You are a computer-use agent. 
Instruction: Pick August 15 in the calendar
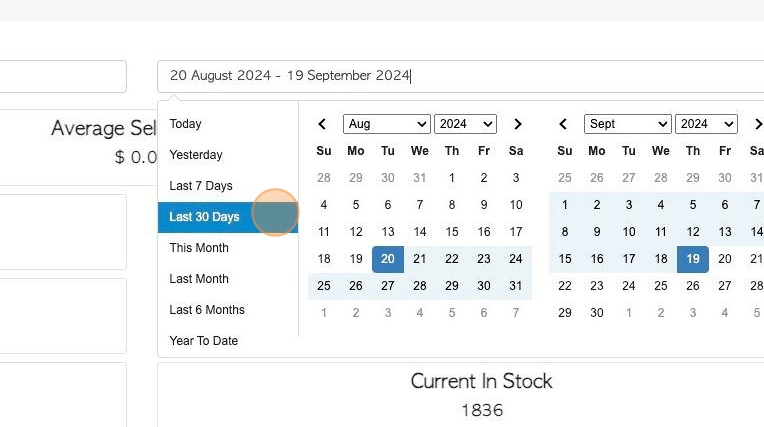tap(452, 232)
